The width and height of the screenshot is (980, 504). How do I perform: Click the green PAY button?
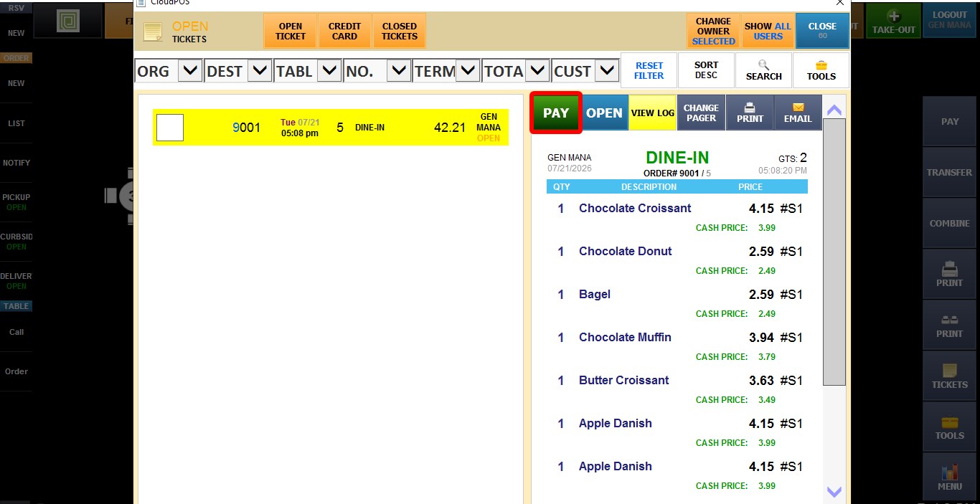555,113
